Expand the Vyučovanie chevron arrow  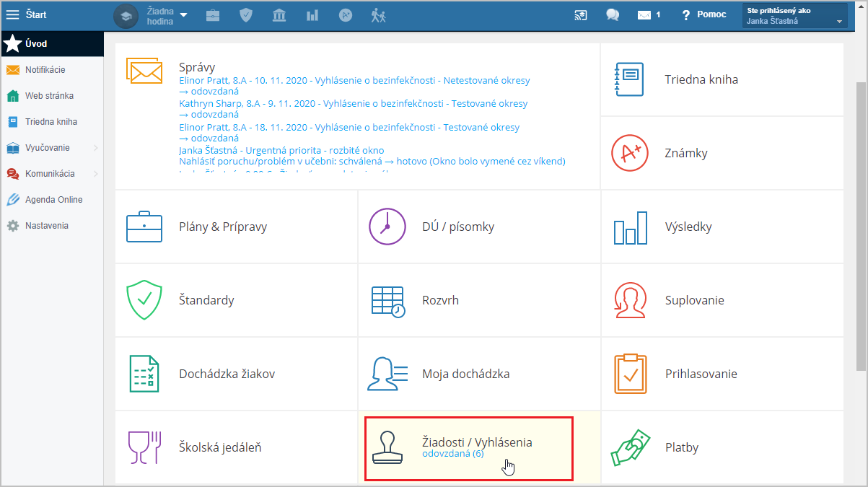point(95,148)
